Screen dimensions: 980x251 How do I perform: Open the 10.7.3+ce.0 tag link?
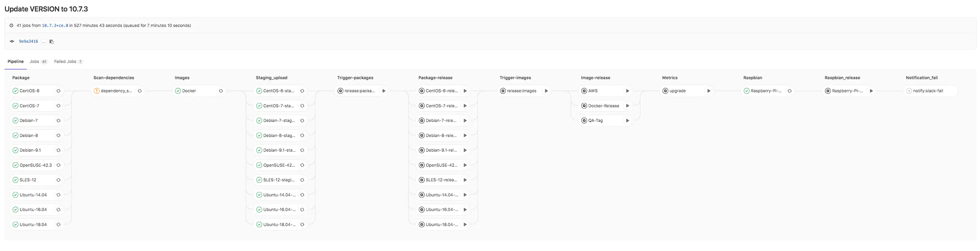coord(55,26)
